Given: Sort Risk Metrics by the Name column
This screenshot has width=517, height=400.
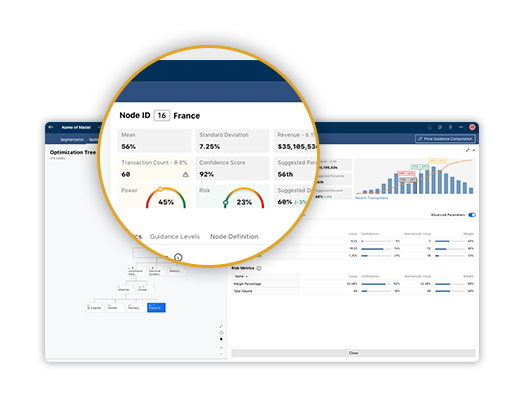Looking at the screenshot, I should (241, 276).
